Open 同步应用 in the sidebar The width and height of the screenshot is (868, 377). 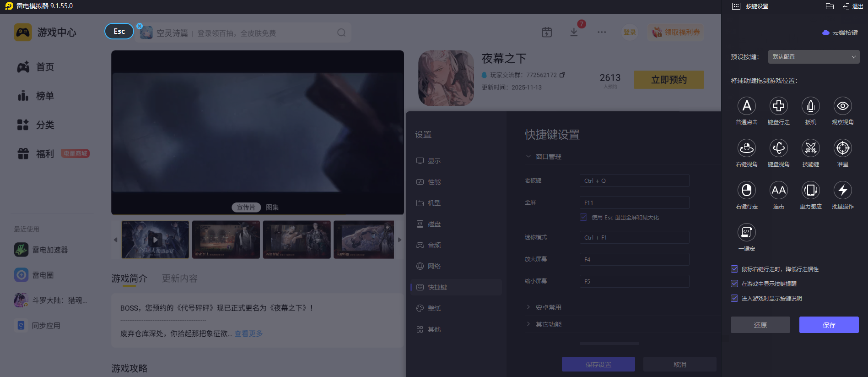38,325
